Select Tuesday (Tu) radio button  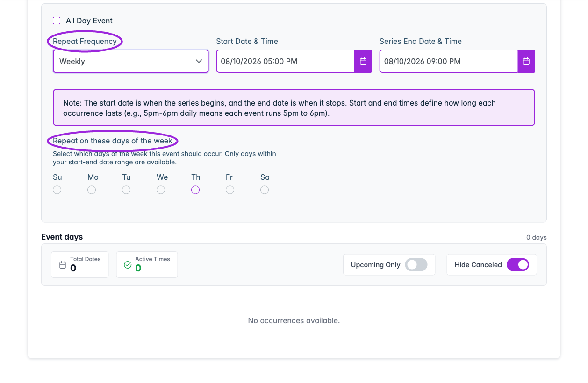126,190
